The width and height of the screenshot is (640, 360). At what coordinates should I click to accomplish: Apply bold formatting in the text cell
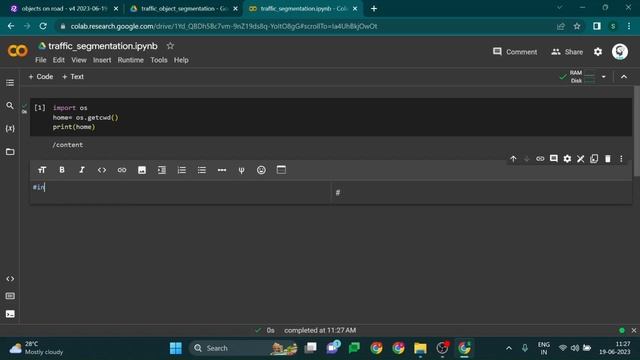[62, 170]
